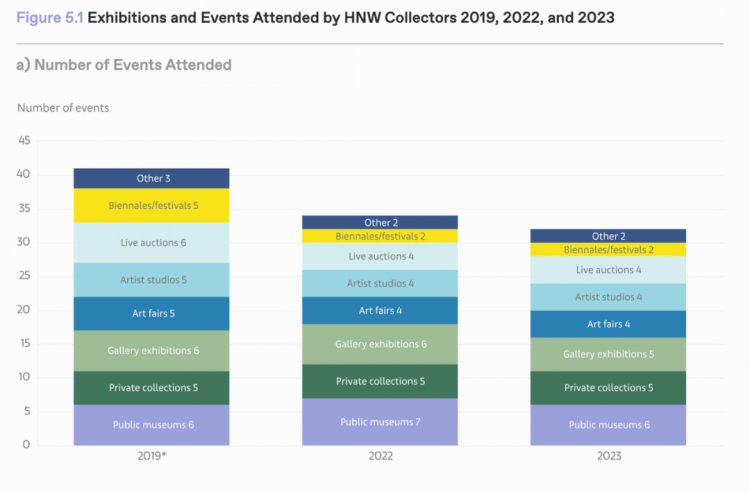
Task: Click the 2019 Private collections 5 segment
Action: 151,388
